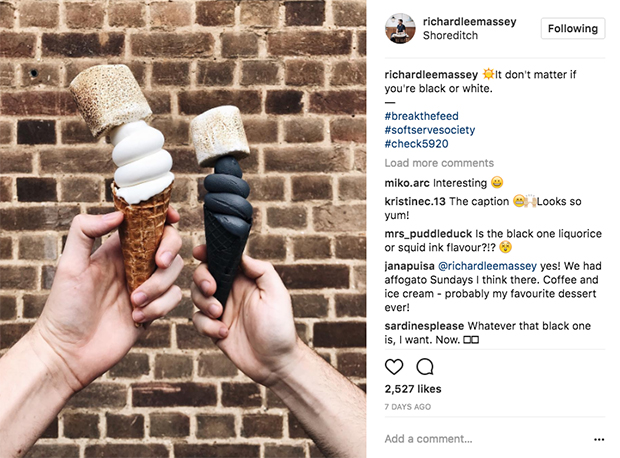This screenshot has height=458, width=620.
Task: Open the #breakthefeed hashtag
Action: (x=422, y=116)
